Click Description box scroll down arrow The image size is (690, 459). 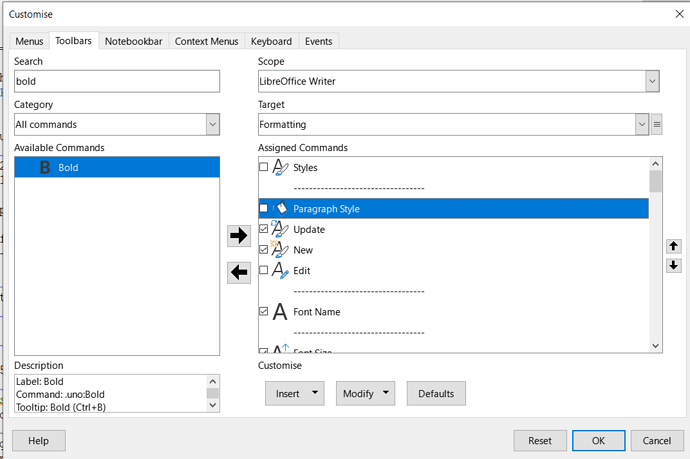213,405
